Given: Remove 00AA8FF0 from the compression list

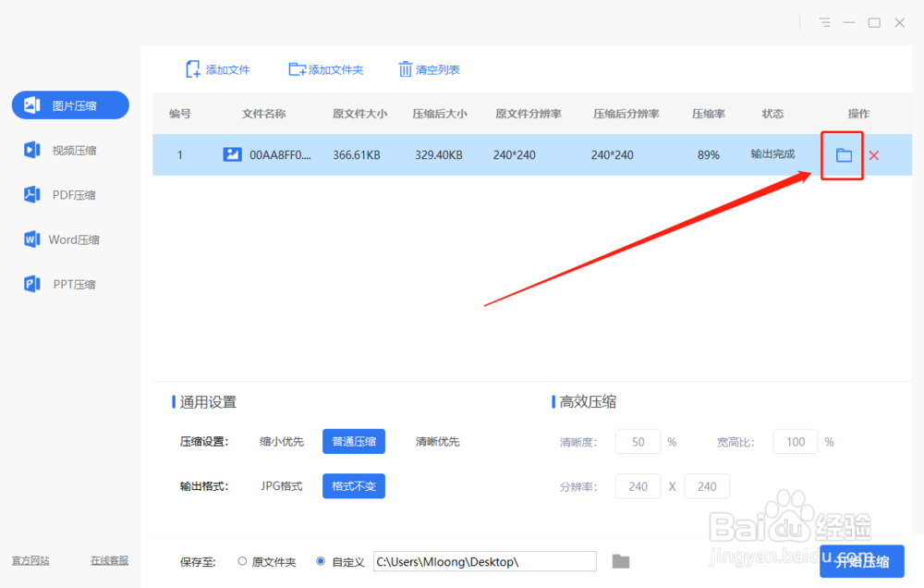Looking at the screenshot, I should pos(872,154).
